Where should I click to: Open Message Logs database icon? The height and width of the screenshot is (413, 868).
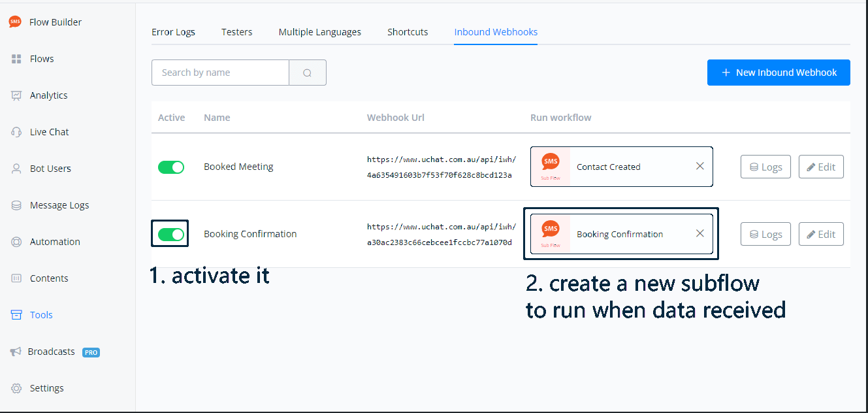tap(17, 205)
